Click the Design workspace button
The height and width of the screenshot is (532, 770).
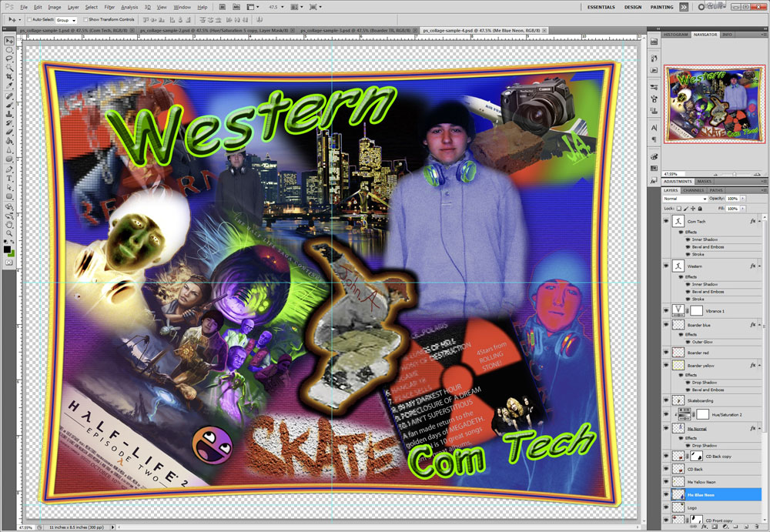(x=632, y=7)
